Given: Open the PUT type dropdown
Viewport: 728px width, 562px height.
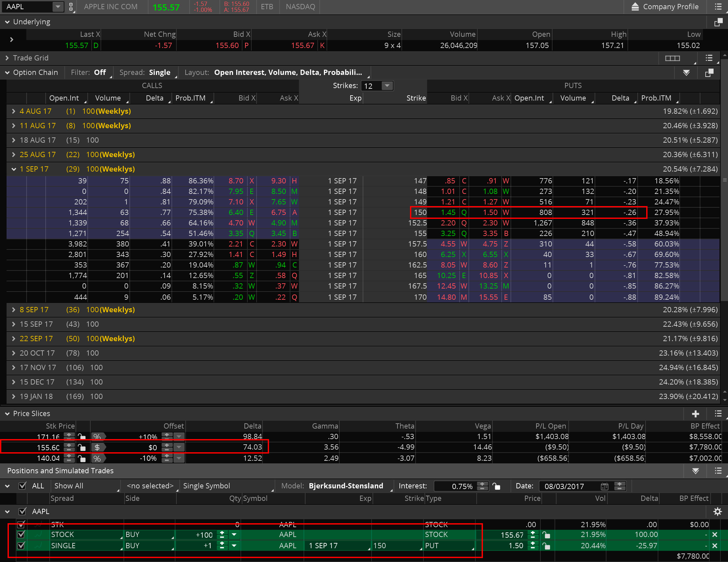Looking at the screenshot, I should coord(449,546).
